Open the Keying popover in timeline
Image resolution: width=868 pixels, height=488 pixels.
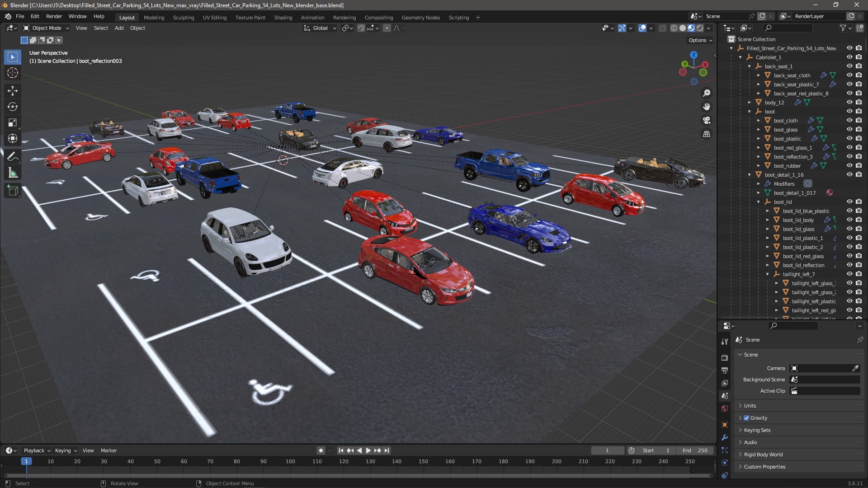point(66,450)
